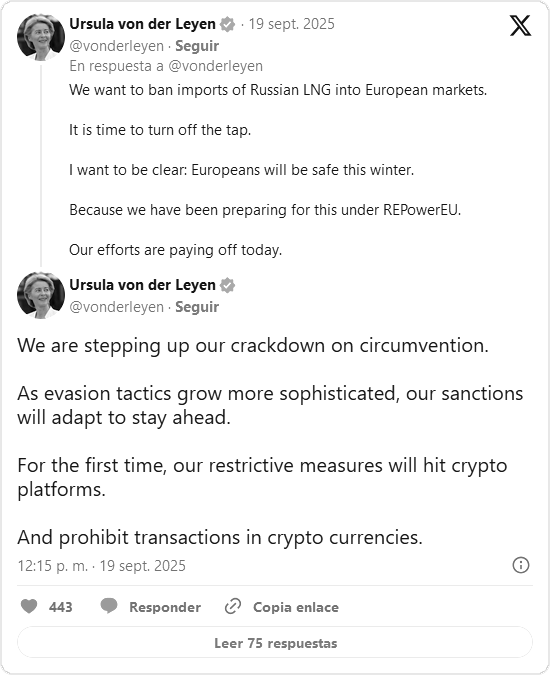
Task: Click the verified badge on top tweet
Action: [227, 25]
